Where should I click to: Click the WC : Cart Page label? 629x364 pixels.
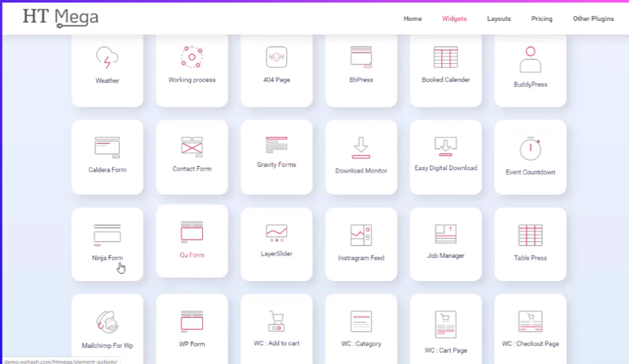point(446,350)
